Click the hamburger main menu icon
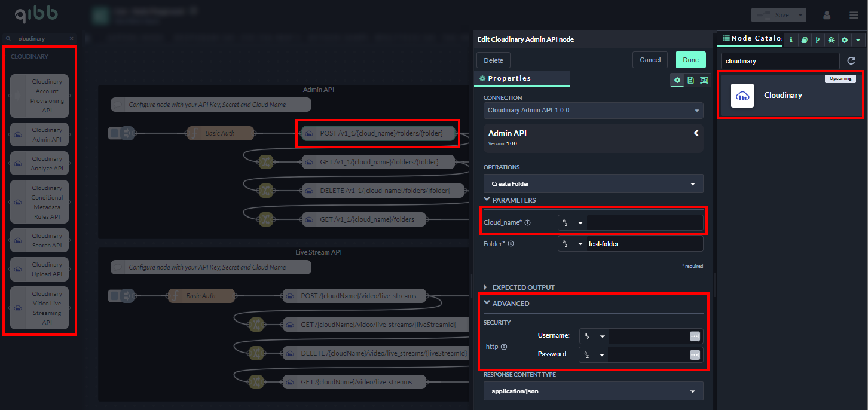This screenshot has height=410, width=868. (853, 15)
